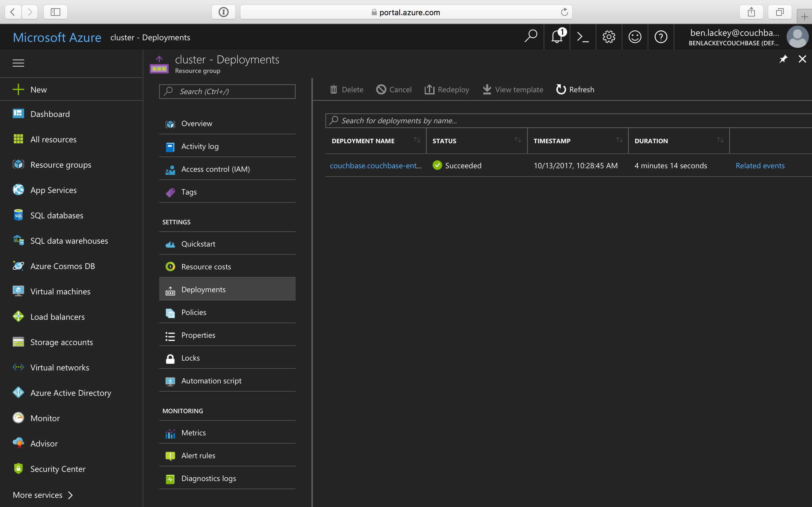
Task: Open the couchbase.couchbase-ent deployment
Action: point(376,165)
